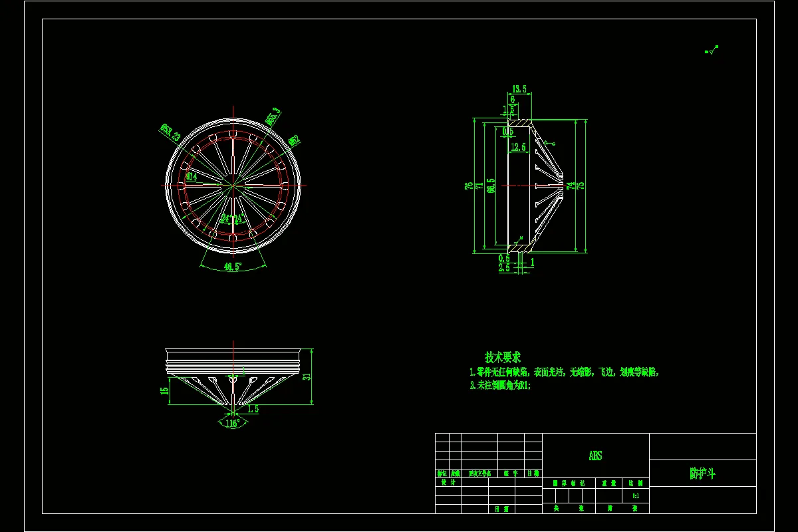Click the 更改文件名 header cell
798x532 pixels.
[x=479, y=473]
